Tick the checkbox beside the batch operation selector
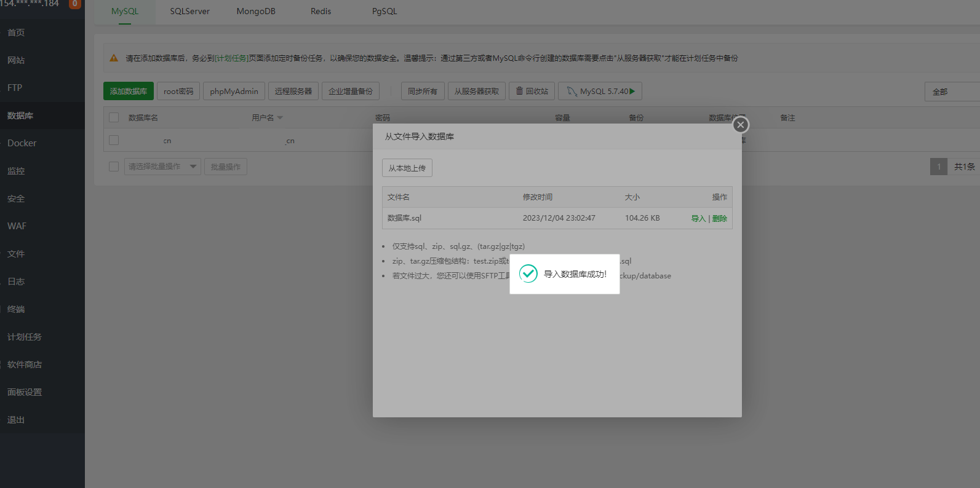 [114, 167]
